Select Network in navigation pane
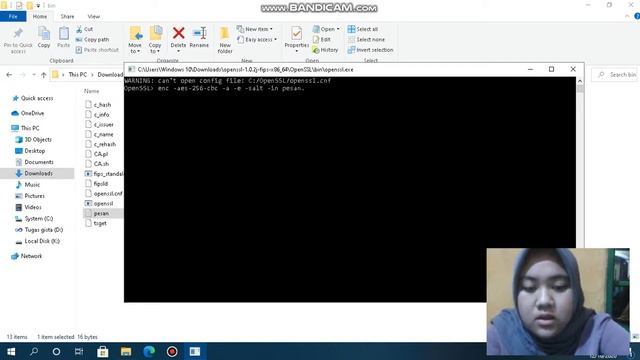Viewport: 640px width, 360px height. pos(27,256)
